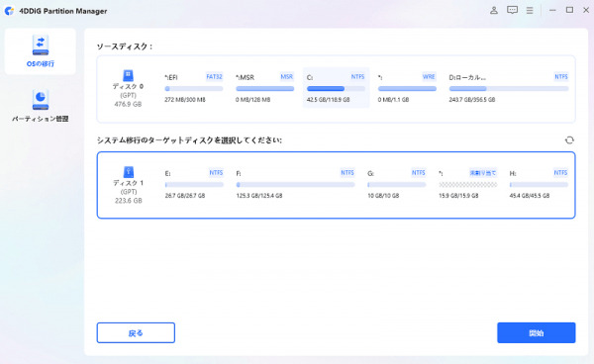Click the 4DDiG app logo
Image resolution: width=594 pixels, height=364 pixels.
pos(9,11)
